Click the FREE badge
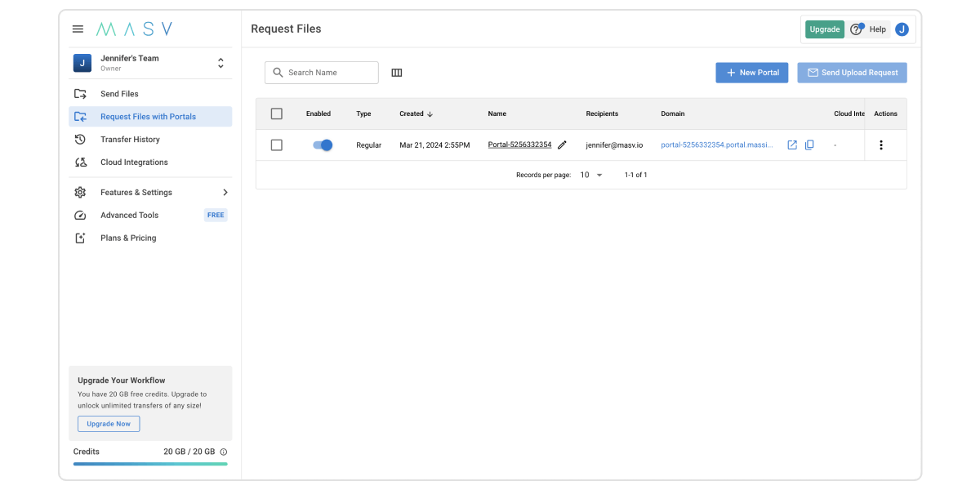 (x=216, y=216)
